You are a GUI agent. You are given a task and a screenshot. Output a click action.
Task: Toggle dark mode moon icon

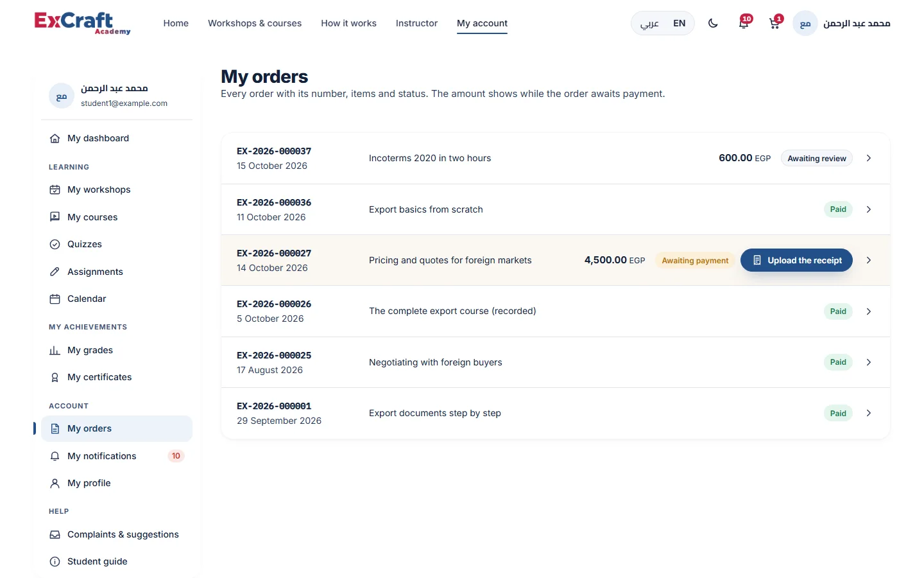713,23
